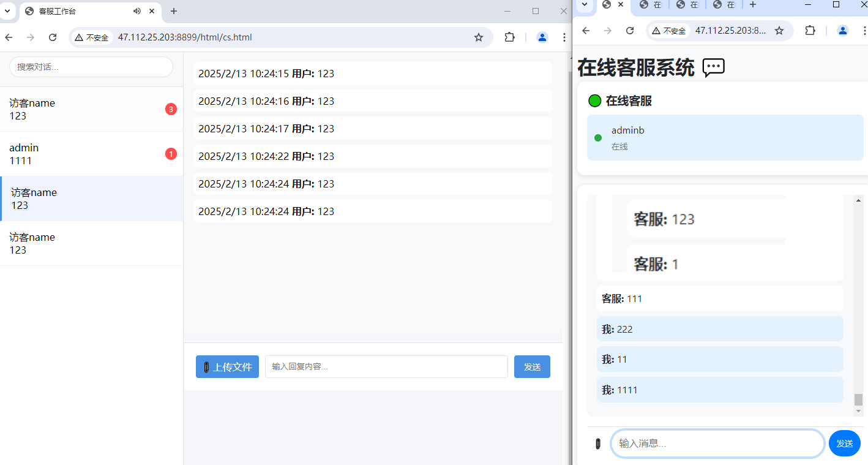Close the 客服工作台 tab
The height and width of the screenshot is (465, 868).
pyautogui.click(x=152, y=11)
